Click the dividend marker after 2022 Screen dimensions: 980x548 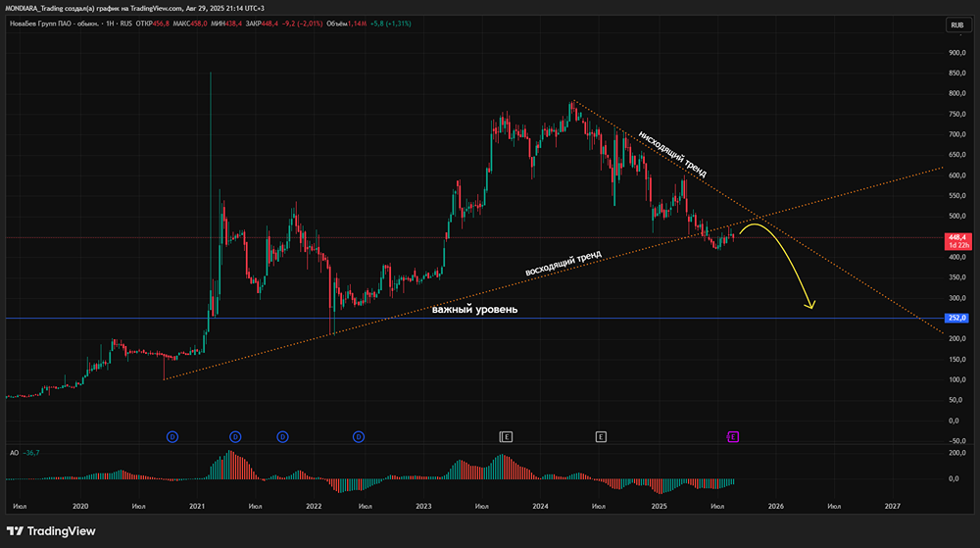(x=358, y=437)
